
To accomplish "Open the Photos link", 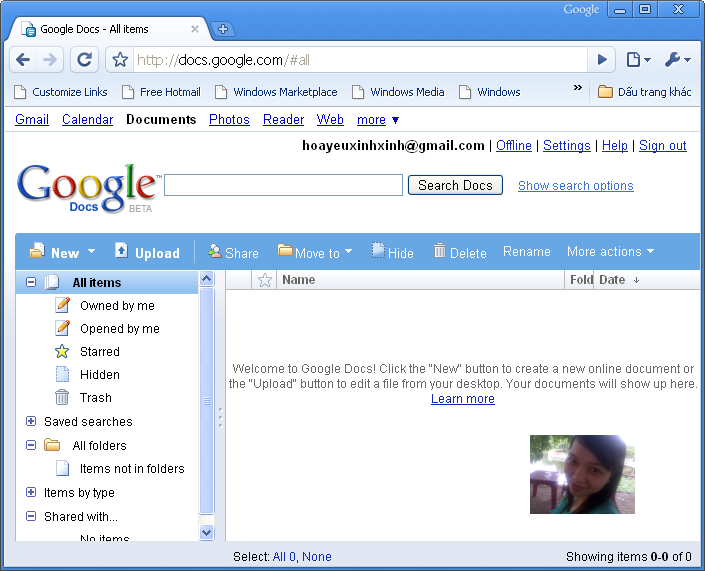I will 229,120.
